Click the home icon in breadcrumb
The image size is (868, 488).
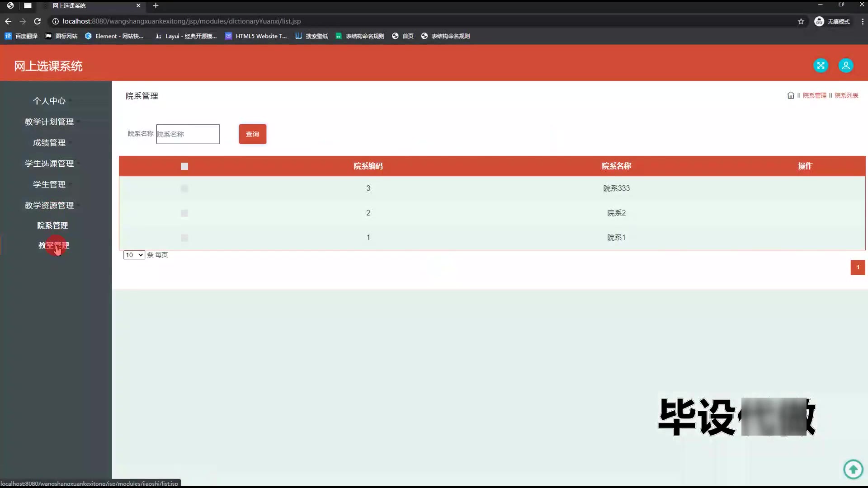[x=791, y=95]
